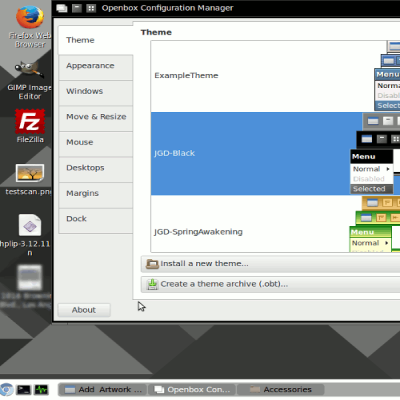Image resolution: width=400 pixels, height=400 pixels.
Task: Click the JGD-Black preview thumbnail
Action: point(375,154)
